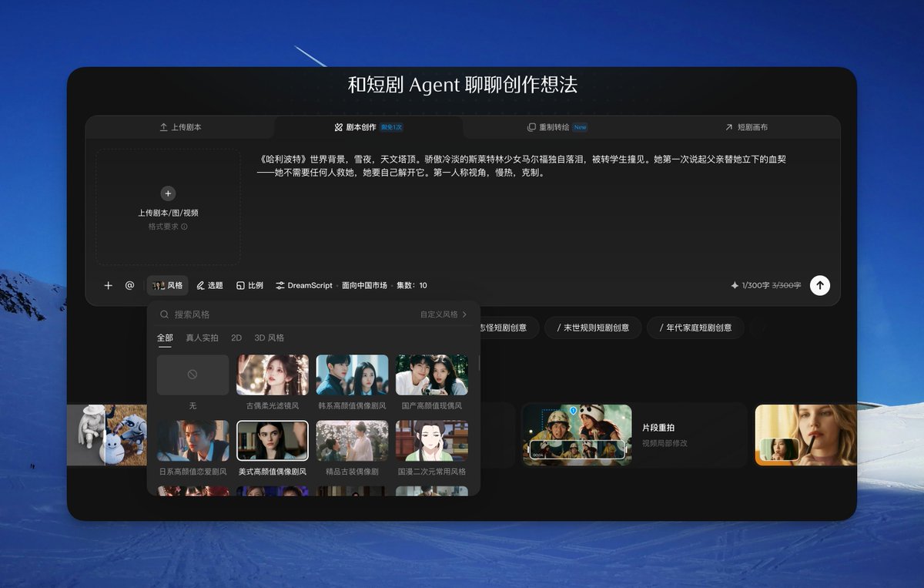Pick the 古偶柔光滤镜风 style thumbnail
The height and width of the screenshot is (588, 924).
(273, 375)
